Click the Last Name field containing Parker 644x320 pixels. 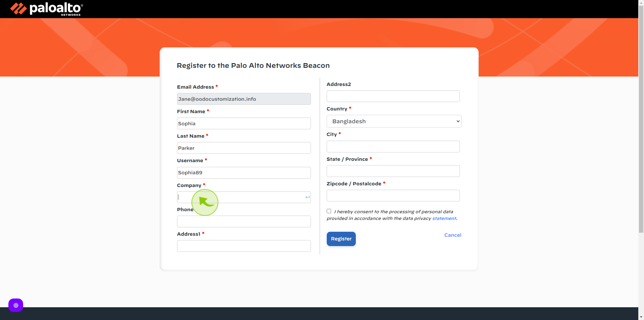[244, 148]
